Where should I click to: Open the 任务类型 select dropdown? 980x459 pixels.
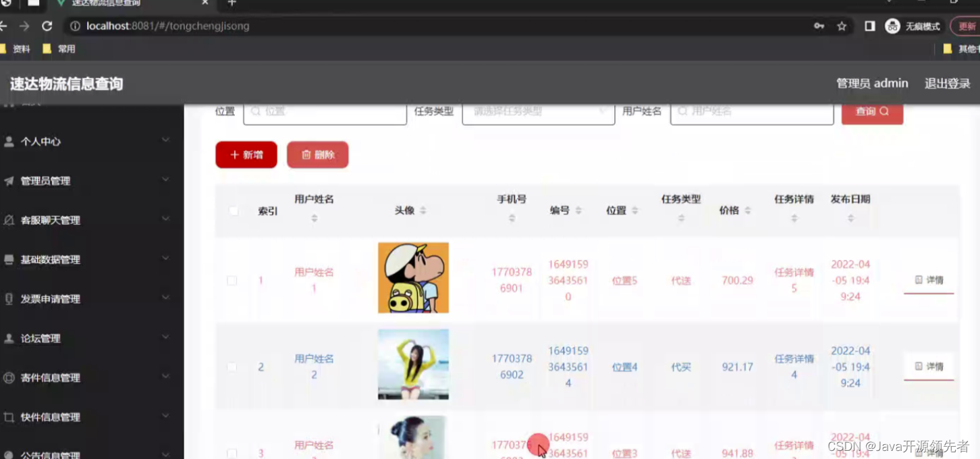pyautogui.click(x=539, y=112)
